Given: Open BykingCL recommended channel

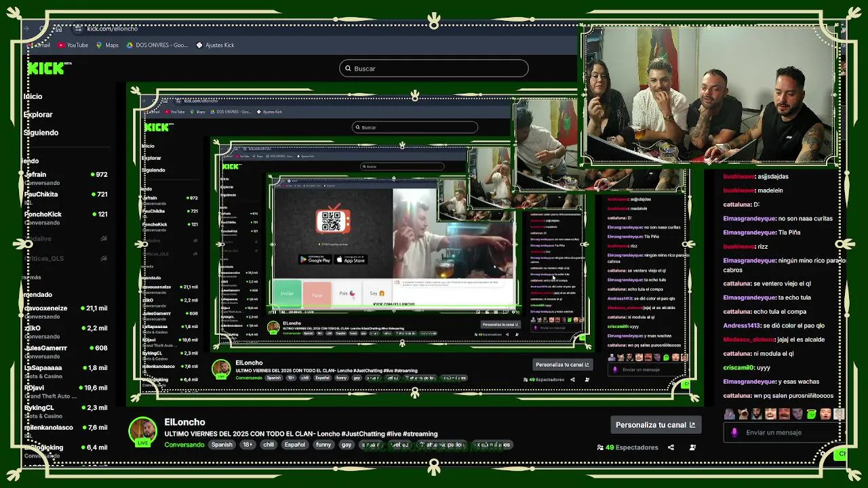Looking at the screenshot, I should (66, 411).
